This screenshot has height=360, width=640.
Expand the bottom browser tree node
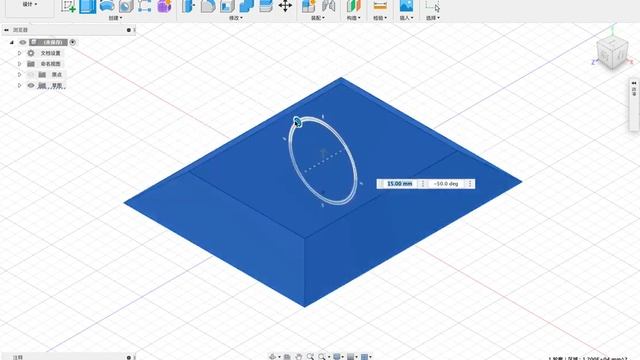(19, 85)
